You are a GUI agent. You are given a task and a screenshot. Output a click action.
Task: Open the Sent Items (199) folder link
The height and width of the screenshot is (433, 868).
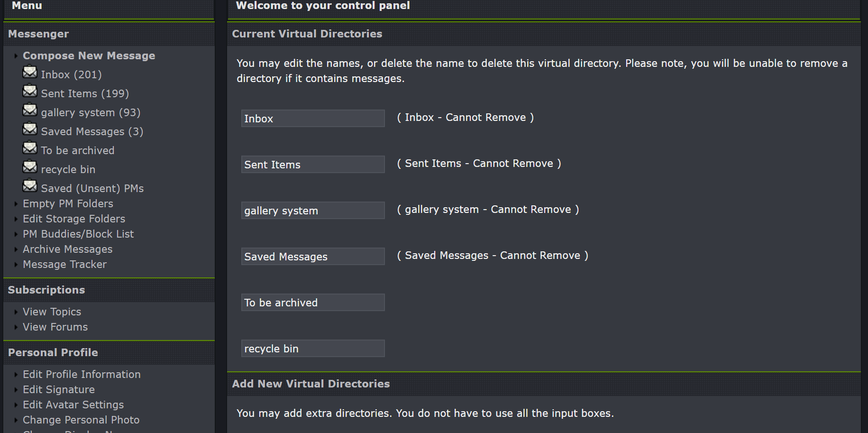click(85, 93)
